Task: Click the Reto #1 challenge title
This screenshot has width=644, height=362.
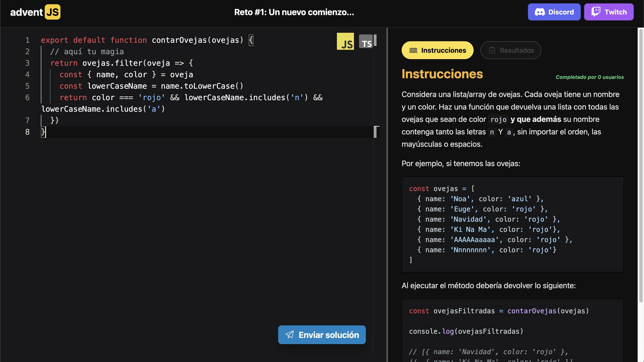Action: coord(294,12)
